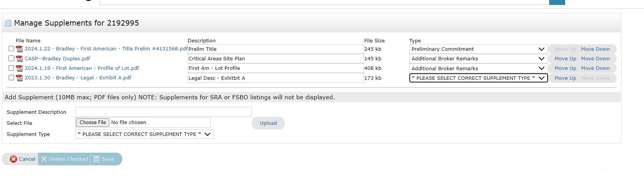
Task: Expand type dropdown for Legal Desc row
Action: point(478,78)
